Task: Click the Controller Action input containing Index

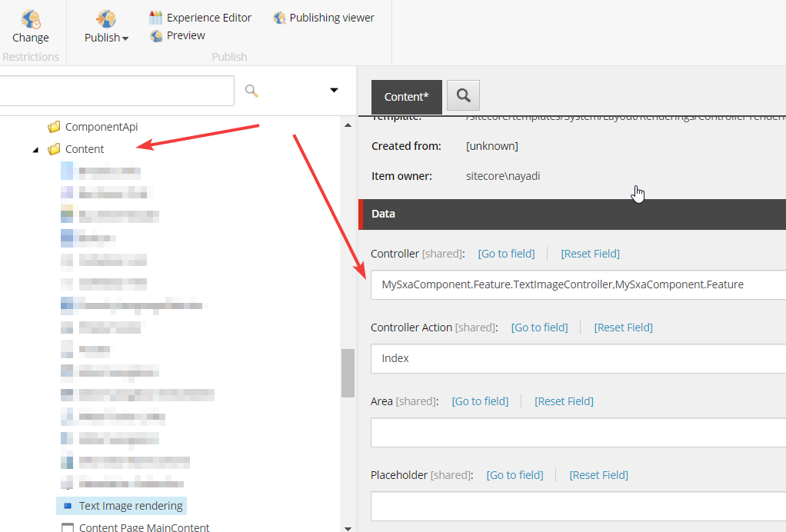Action: 577,358
